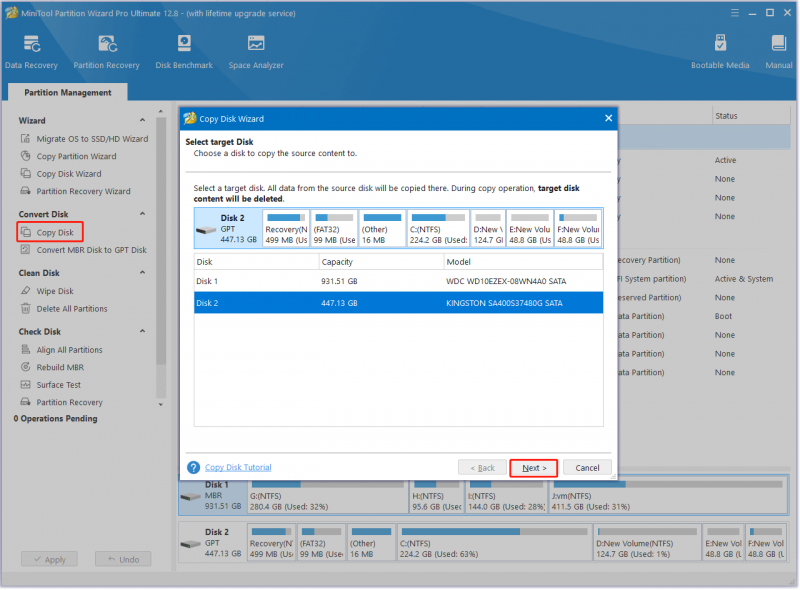This screenshot has height=590, width=800.
Task: Collapse the Wizard section
Action: pos(142,120)
